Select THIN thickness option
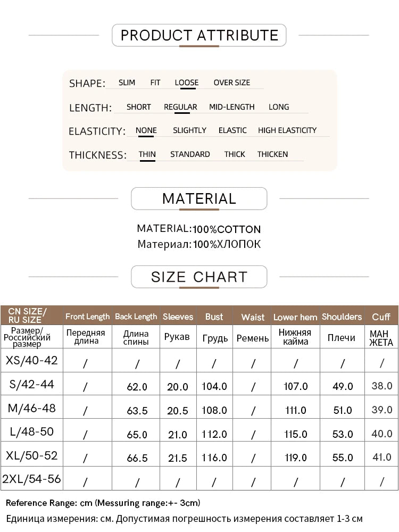This screenshot has height=532, width=399. (x=147, y=154)
